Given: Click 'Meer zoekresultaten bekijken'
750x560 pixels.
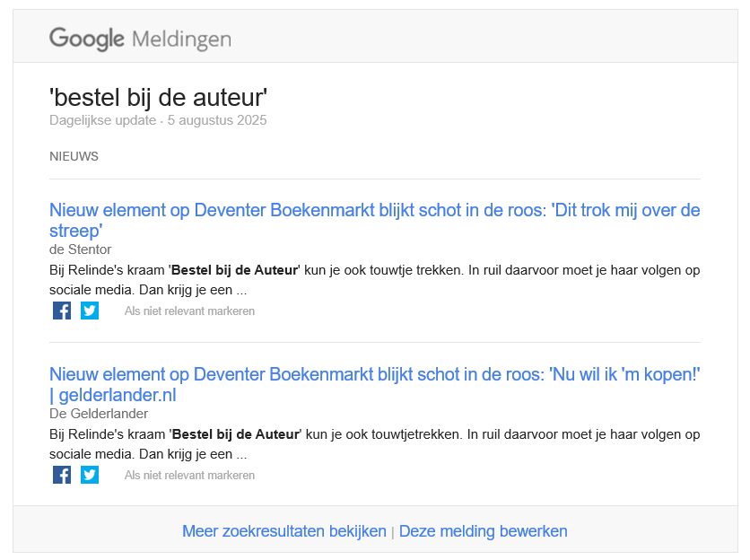Looking at the screenshot, I should (x=283, y=531).
